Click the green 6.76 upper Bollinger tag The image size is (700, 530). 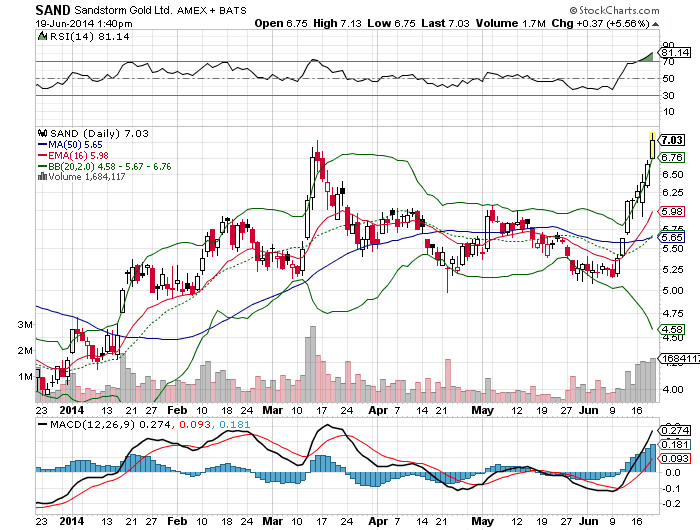pyautogui.click(x=672, y=158)
